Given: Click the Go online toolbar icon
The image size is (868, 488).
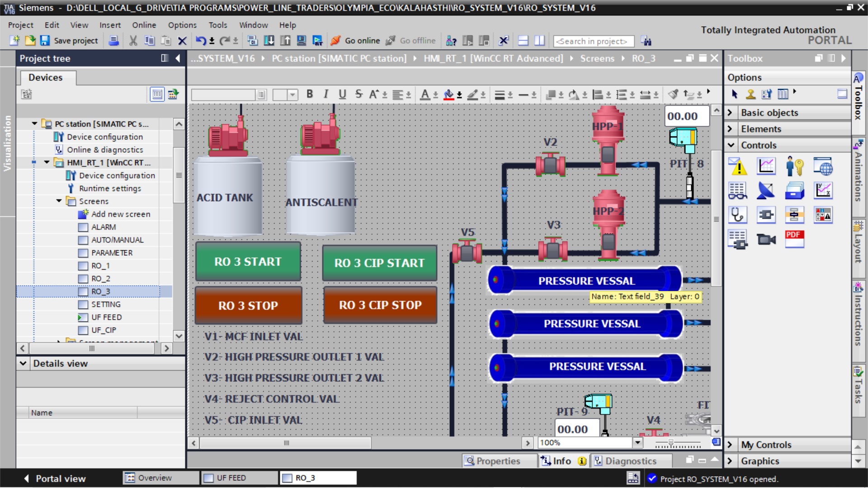Looking at the screenshot, I should pos(335,41).
